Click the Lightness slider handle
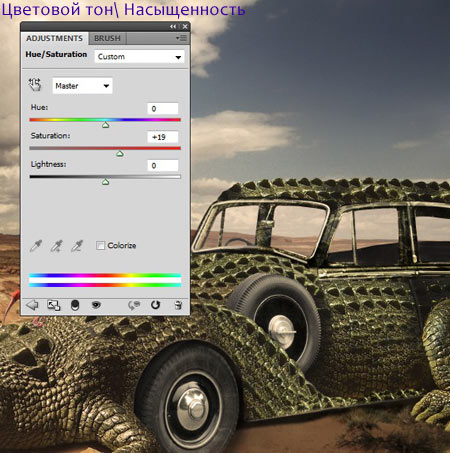 [106, 182]
